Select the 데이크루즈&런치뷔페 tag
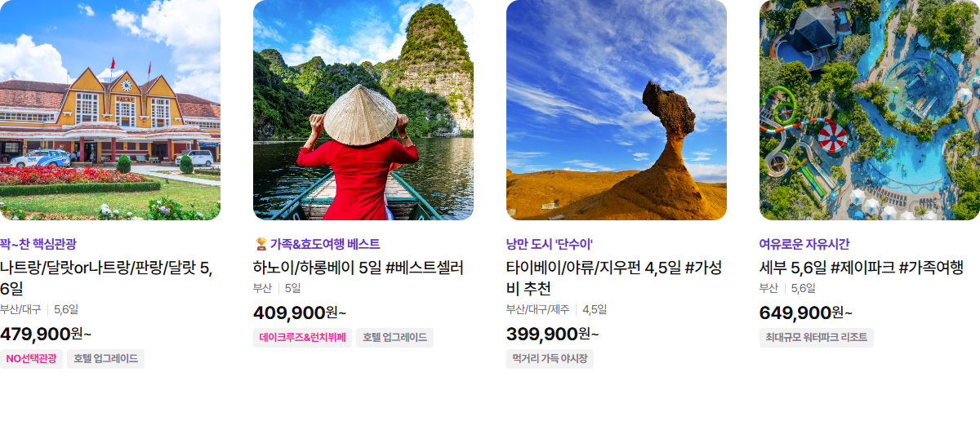The height and width of the screenshot is (421, 980). [x=302, y=338]
